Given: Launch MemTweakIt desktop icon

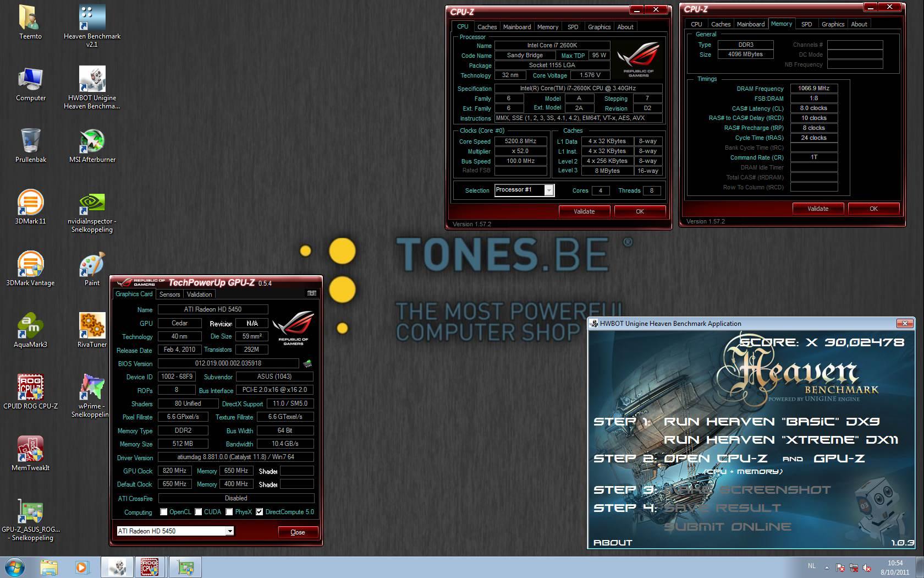Looking at the screenshot, I should pos(30,454).
